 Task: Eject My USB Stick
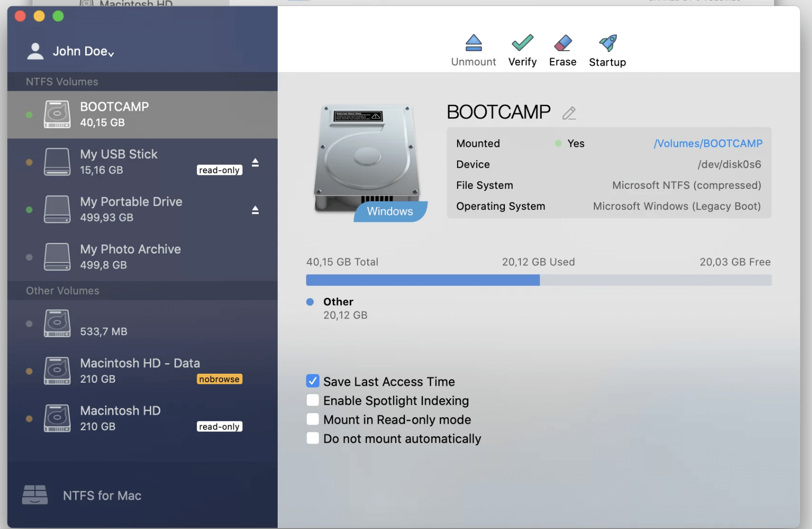pos(256,162)
